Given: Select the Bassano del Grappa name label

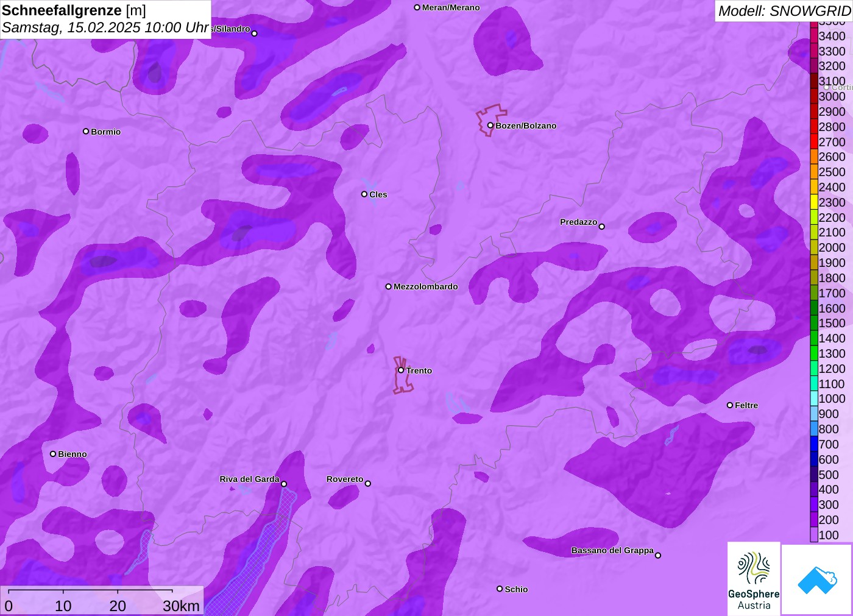Looking at the screenshot, I should coord(612,550).
